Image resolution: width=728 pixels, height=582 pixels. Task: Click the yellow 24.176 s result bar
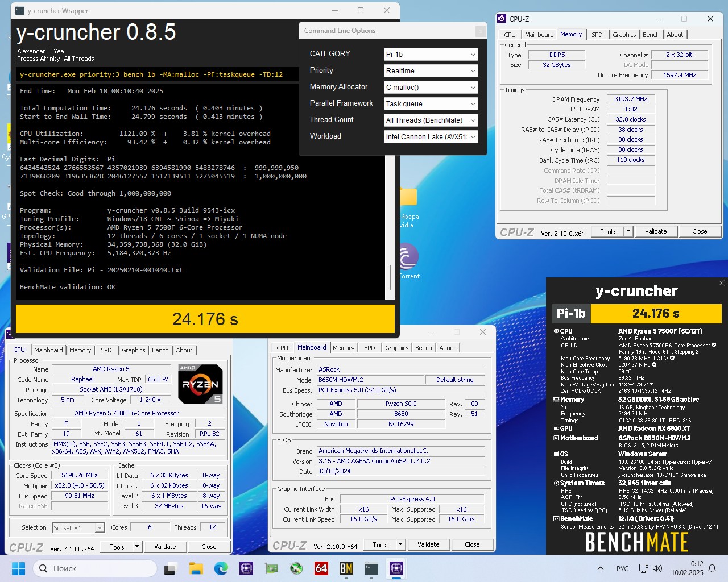pyautogui.click(x=205, y=319)
